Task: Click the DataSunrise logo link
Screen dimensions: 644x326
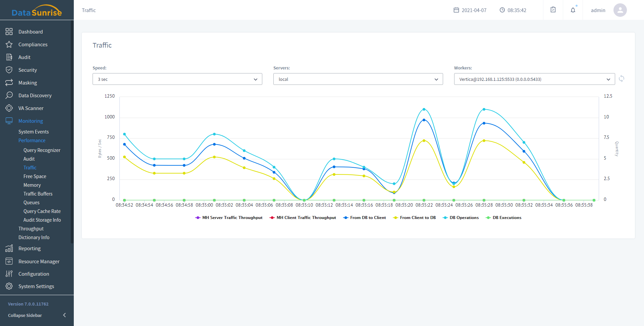Action: [37, 11]
